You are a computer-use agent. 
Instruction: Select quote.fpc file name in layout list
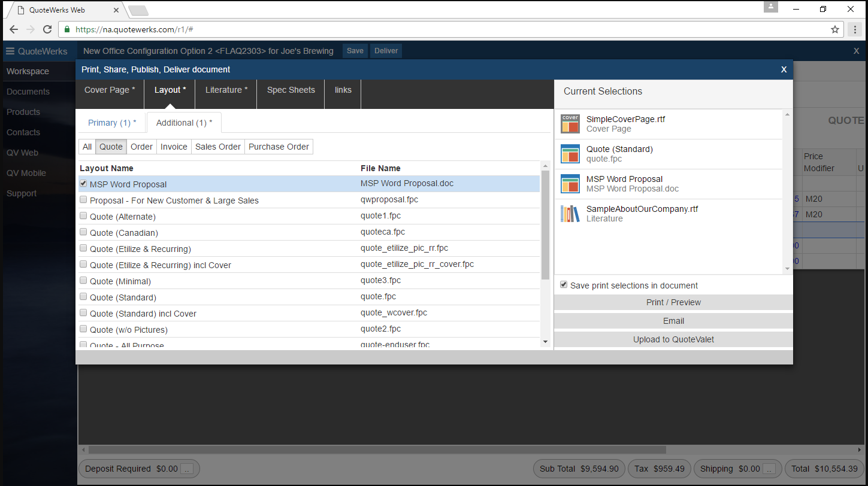pyautogui.click(x=379, y=296)
